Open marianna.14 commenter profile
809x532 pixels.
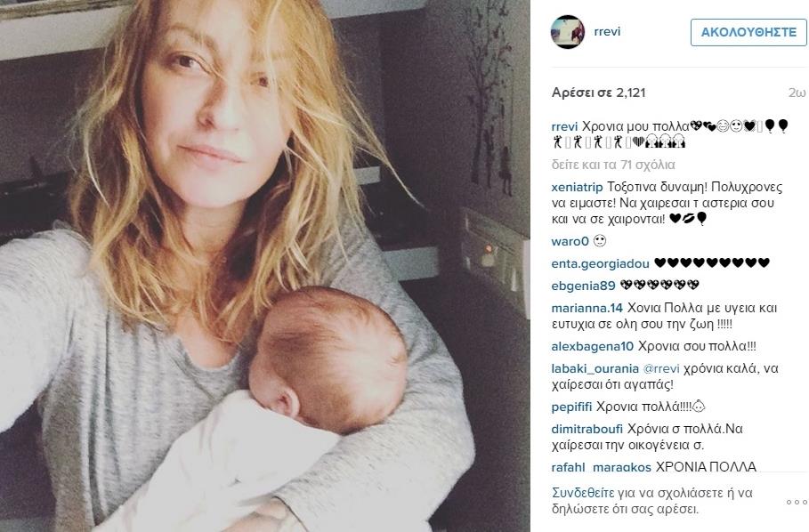coord(587,309)
